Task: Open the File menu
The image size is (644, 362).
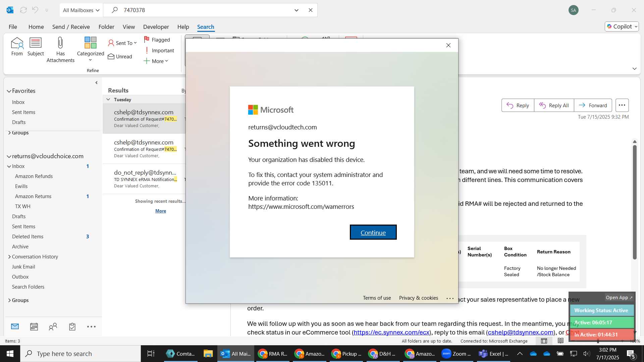Action: [13, 27]
